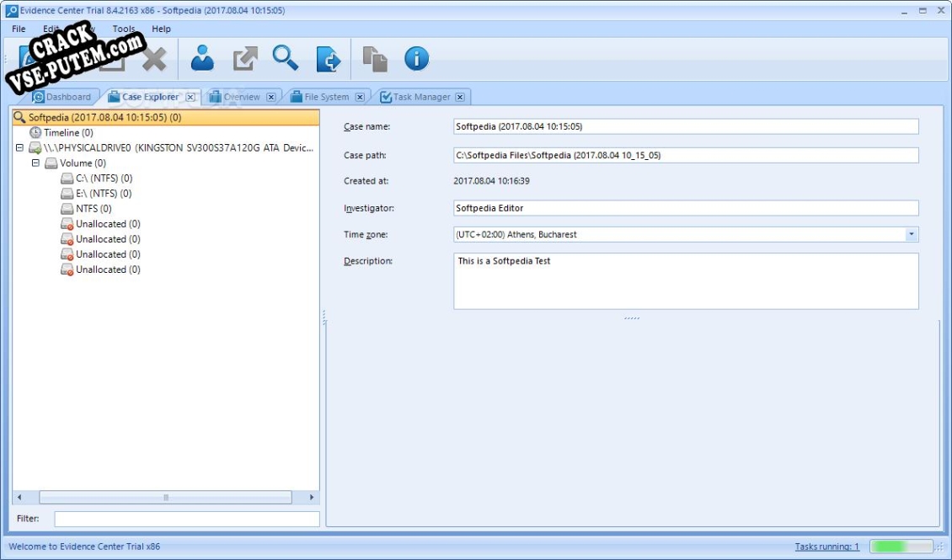
Task: Click the blue person toolbar icon
Action: coord(202,58)
